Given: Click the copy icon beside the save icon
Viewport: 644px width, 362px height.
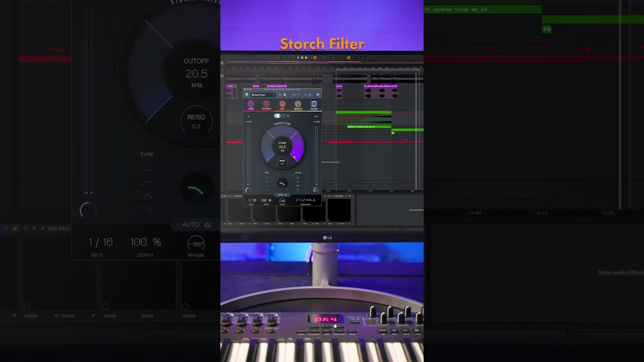Looking at the screenshot, I should point(285,95).
